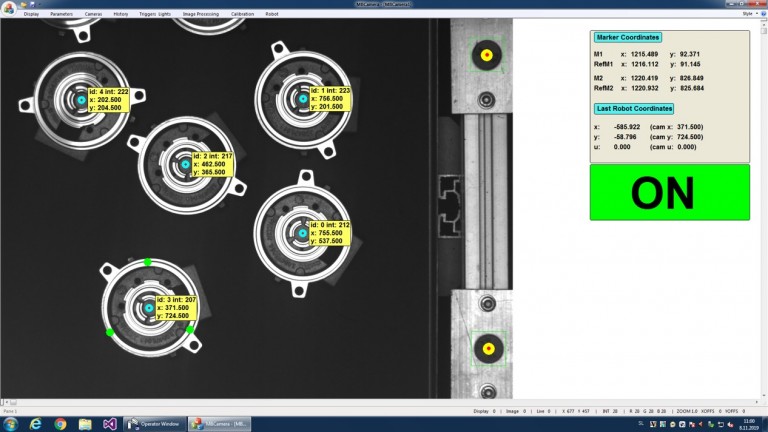The height and width of the screenshot is (432, 768).
Task: Launch Google Chrome from the taskbar
Action: (60, 424)
